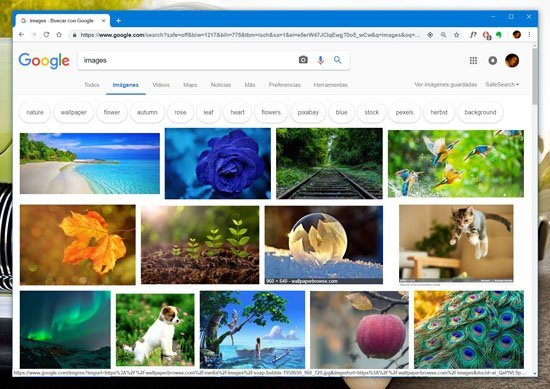Viewport: 550px width, 389px height.
Task: Choose the 'herbst' chip
Action: point(439,112)
